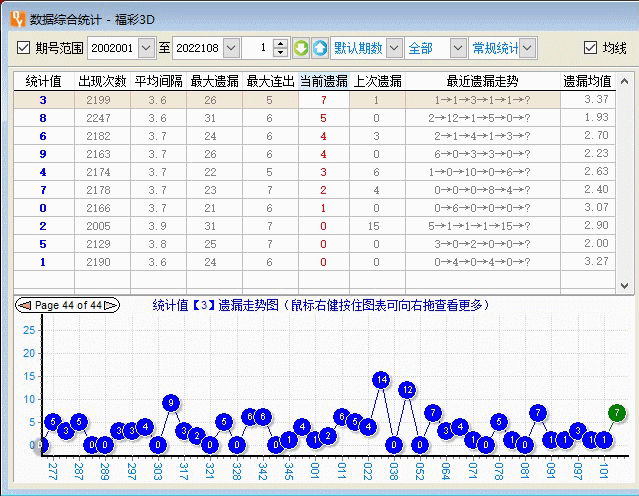Viewport: 639px width, 496px height.
Task: Sort by 最大连出 column header
Action: tap(270, 81)
